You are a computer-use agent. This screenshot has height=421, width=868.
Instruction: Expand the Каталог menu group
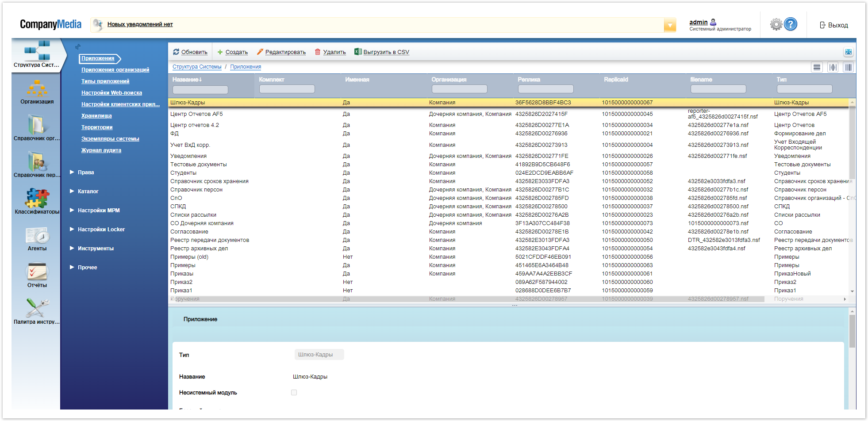click(x=84, y=191)
